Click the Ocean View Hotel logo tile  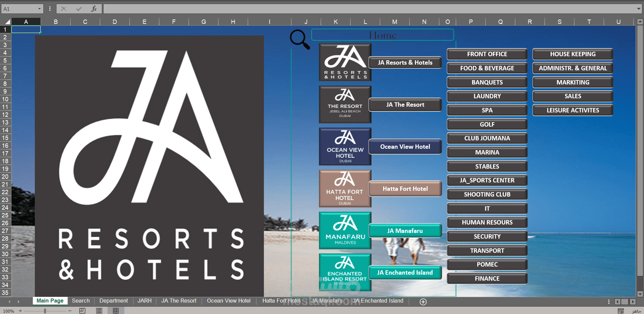click(345, 146)
